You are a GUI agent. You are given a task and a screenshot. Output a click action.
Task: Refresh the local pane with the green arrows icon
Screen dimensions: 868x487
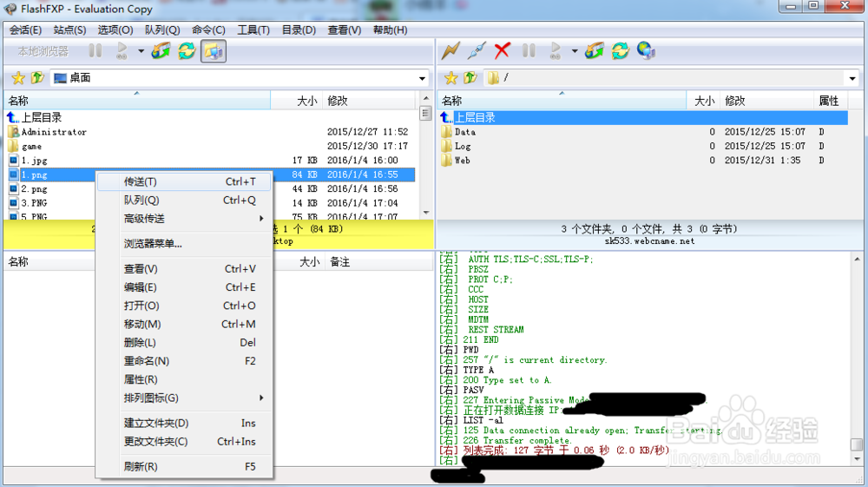pyautogui.click(x=187, y=51)
